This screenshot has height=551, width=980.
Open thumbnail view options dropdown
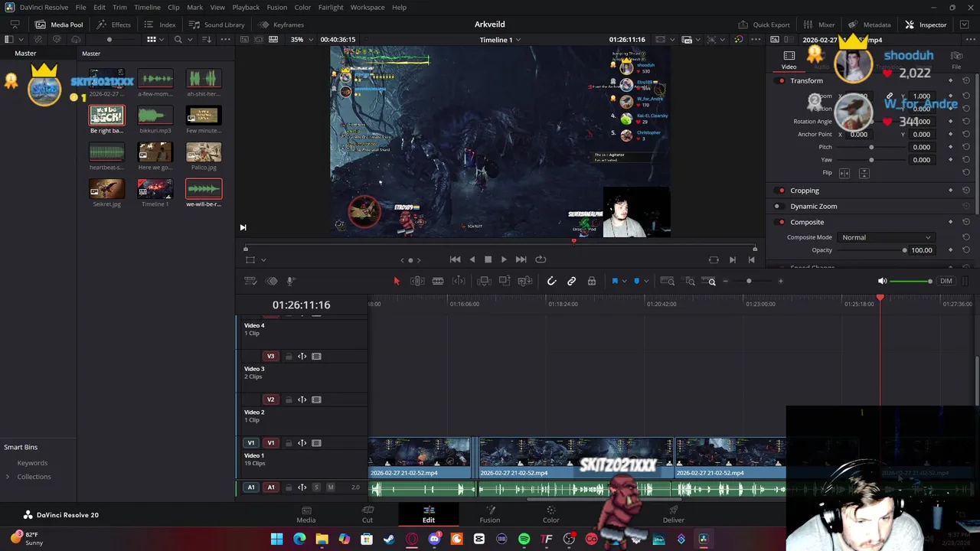162,39
